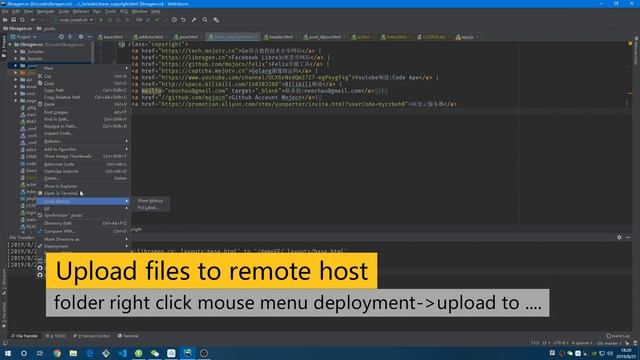Click Show History in the Local History submenu
The width and height of the screenshot is (640, 360).
click(150, 201)
